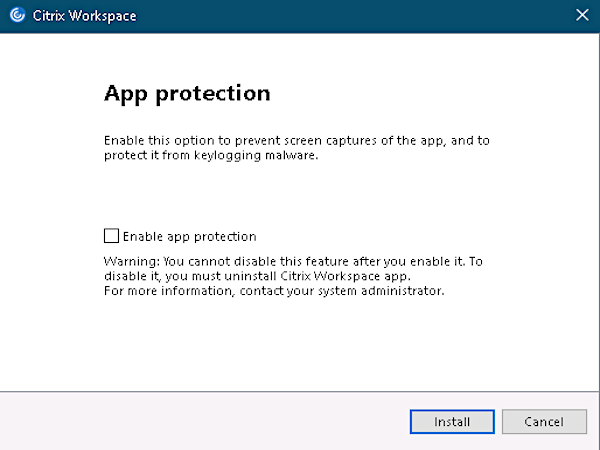
Task: Click the 'Enable app protection' label text
Action: 189,237
